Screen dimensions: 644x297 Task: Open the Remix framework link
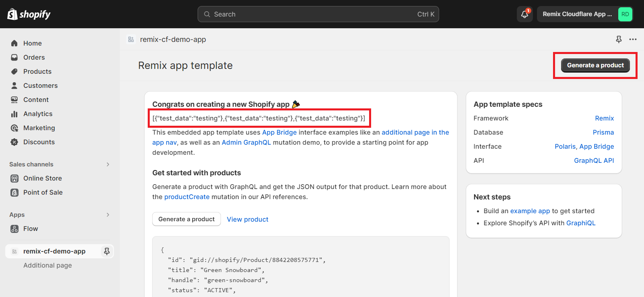(x=604, y=118)
